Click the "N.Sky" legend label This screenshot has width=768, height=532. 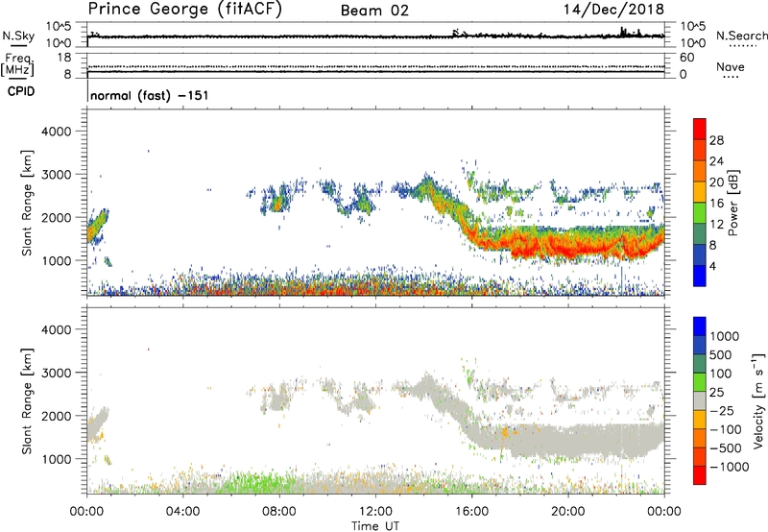(18, 36)
